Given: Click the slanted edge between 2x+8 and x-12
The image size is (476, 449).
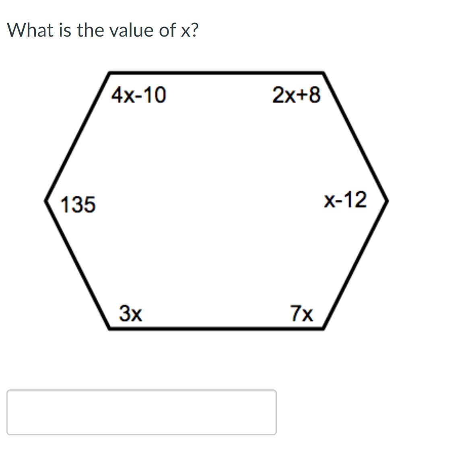Looking at the screenshot, I should [356, 137].
